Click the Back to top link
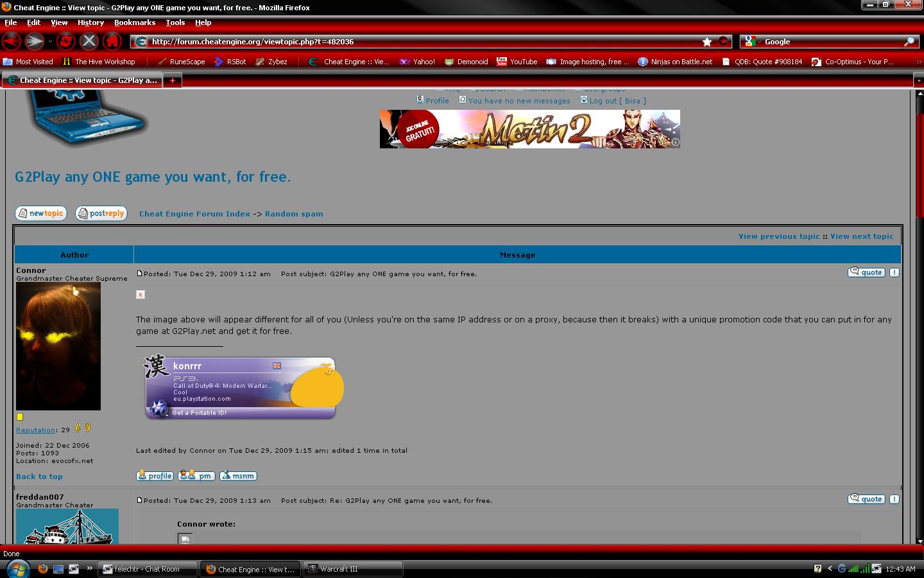Image resolution: width=924 pixels, height=578 pixels. point(39,477)
